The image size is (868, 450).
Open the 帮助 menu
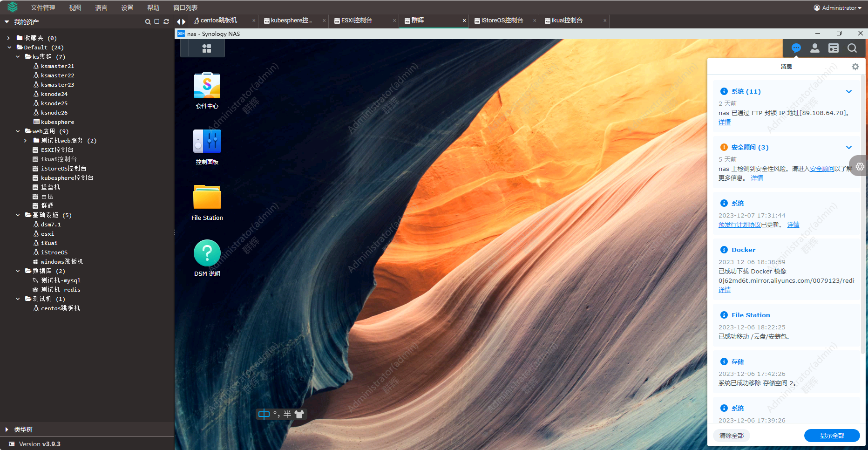pyautogui.click(x=153, y=8)
